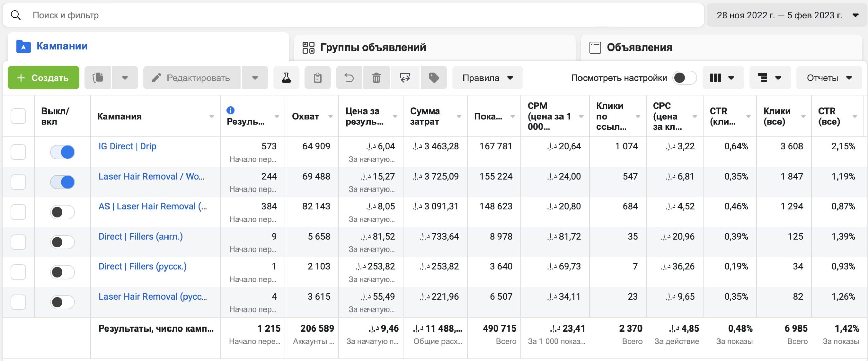Toggle Посмотреть настройки switch

[685, 78]
